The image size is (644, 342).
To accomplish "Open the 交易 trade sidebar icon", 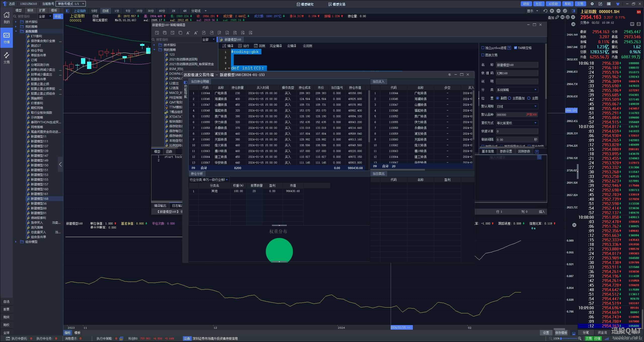I will point(7,58).
